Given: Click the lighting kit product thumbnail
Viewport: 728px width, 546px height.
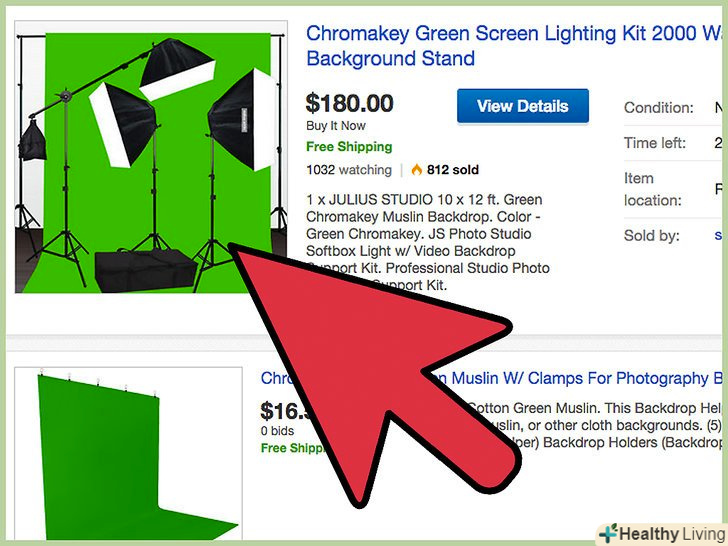Looking at the screenshot, I should [x=151, y=157].
